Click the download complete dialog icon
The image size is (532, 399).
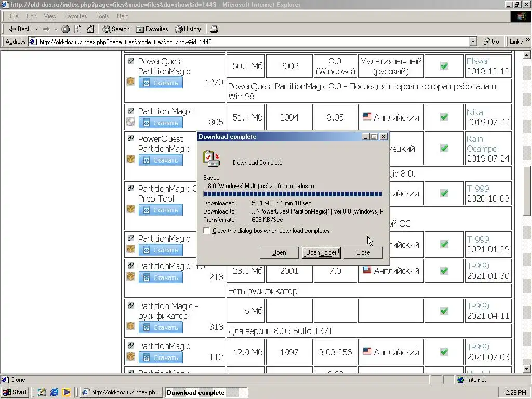(x=211, y=158)
